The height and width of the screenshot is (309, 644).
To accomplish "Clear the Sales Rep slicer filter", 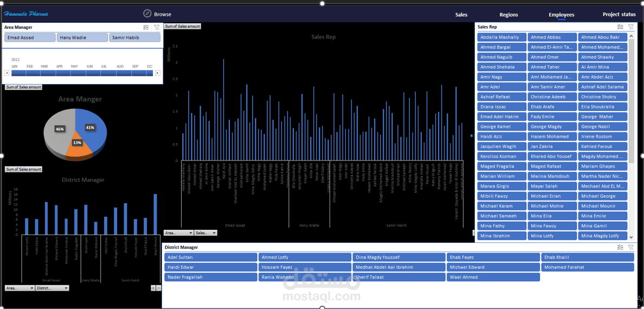I will pyautogui.click(x=630, y=27).
